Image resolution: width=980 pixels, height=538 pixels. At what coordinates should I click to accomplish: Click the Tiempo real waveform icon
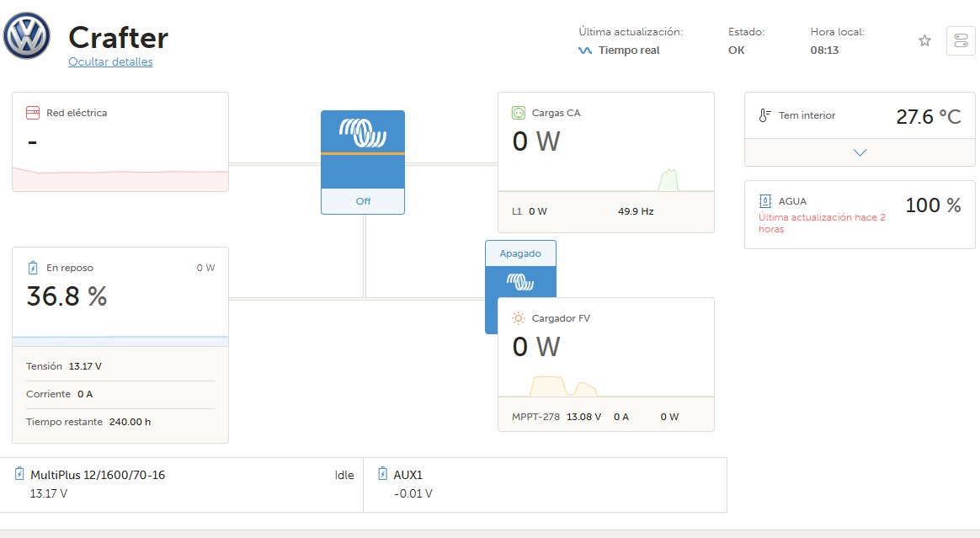point(585,51)
